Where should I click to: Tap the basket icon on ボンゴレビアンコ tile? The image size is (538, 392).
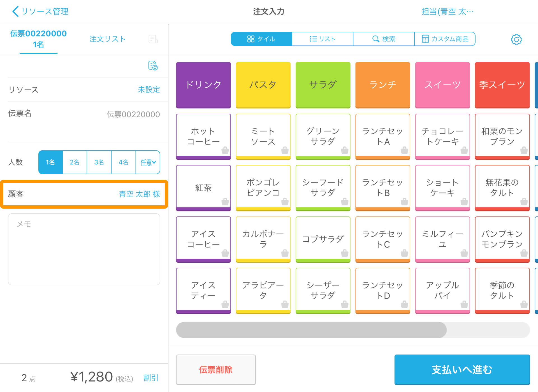click(285, 202)
